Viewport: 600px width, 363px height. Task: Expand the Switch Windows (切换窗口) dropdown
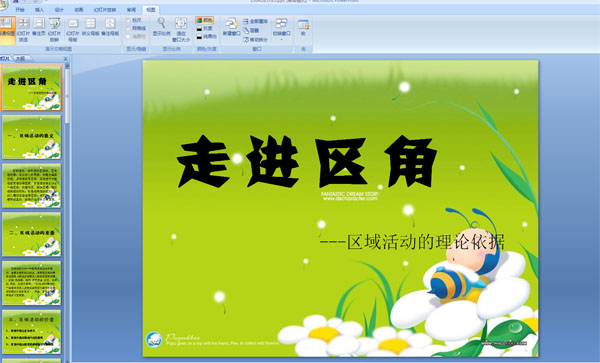click(281, 29)
